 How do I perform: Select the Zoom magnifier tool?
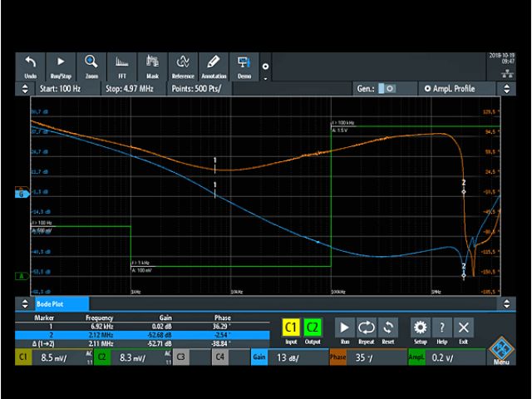tap(91, 65)
